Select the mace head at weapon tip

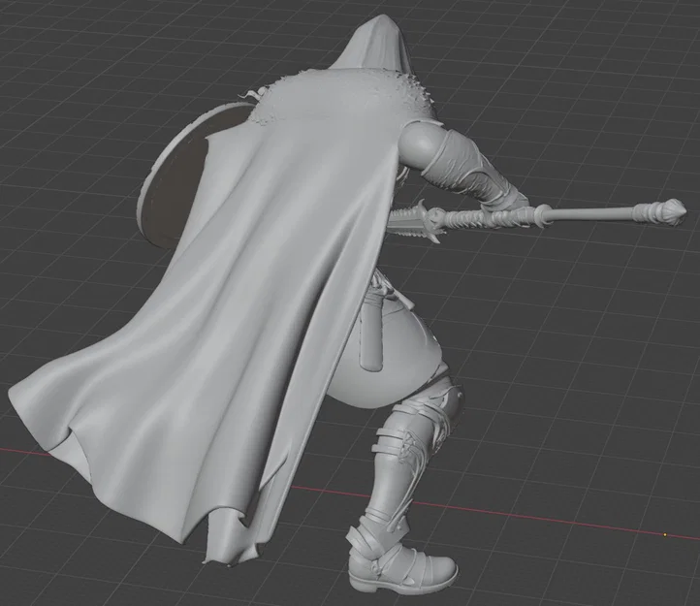pyautogui.click(x=673, y=211)
